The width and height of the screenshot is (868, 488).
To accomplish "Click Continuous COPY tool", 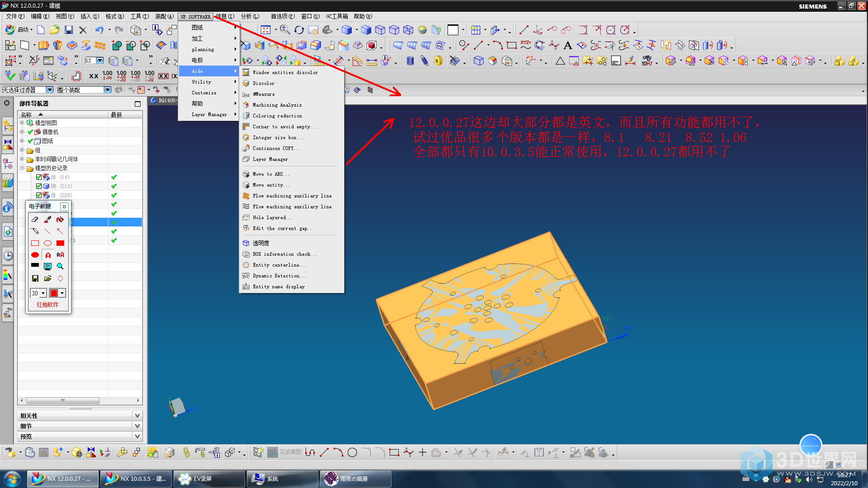I will (x=277, y=148).
